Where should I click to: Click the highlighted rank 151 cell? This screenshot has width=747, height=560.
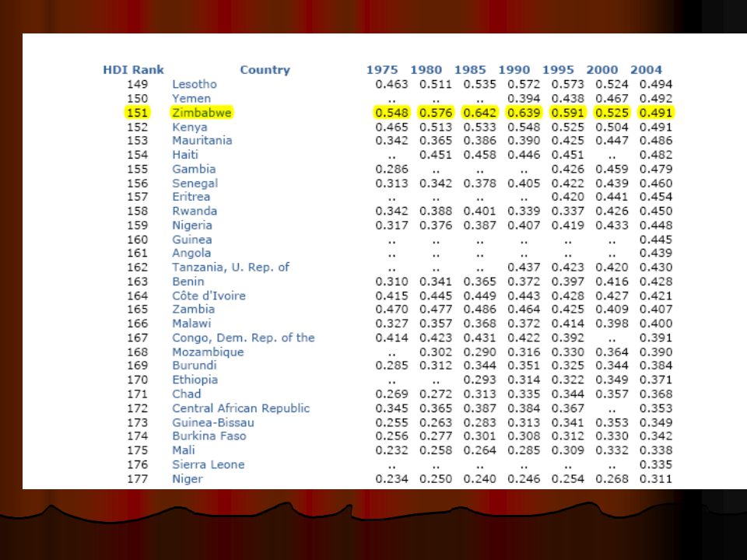(137, 113)
